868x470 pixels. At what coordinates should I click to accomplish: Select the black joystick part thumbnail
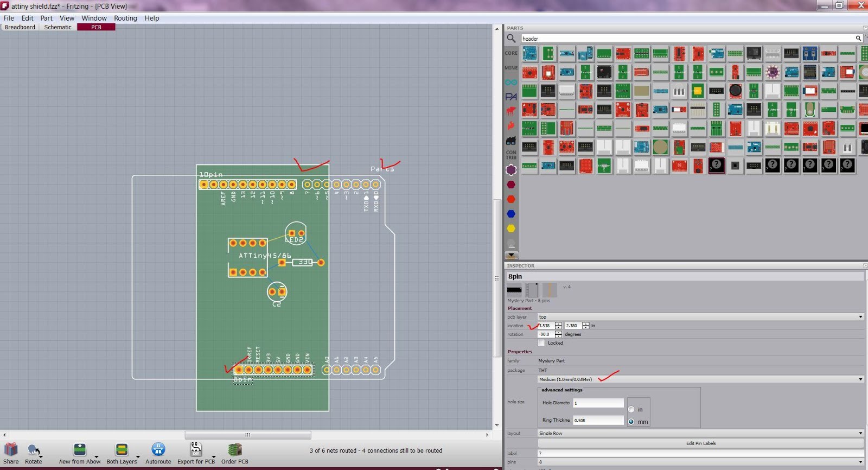pos(735,91)
